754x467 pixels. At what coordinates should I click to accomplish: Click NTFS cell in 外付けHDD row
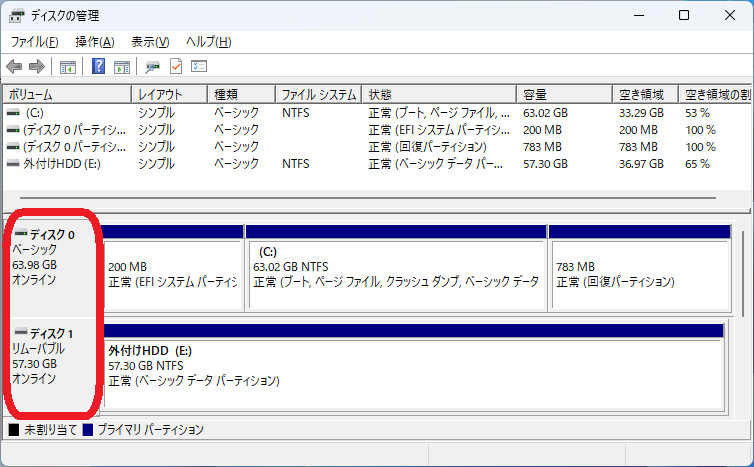point(296,164)
